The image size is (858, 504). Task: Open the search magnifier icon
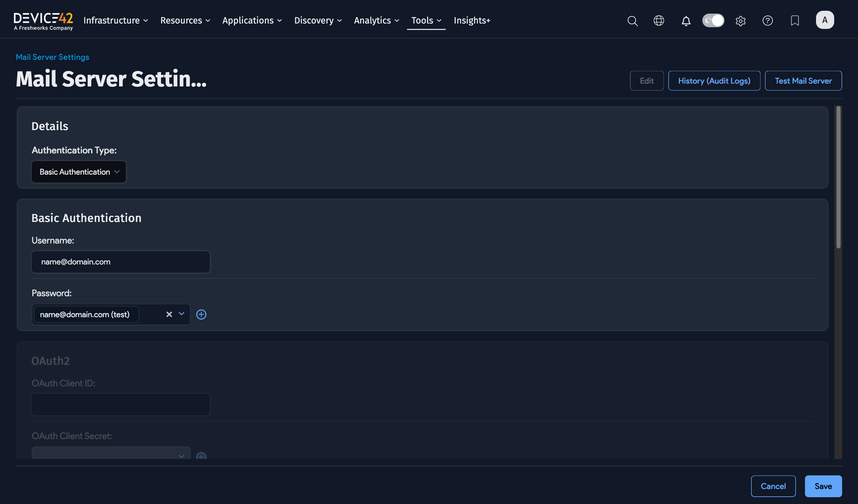tap(632, 20)
